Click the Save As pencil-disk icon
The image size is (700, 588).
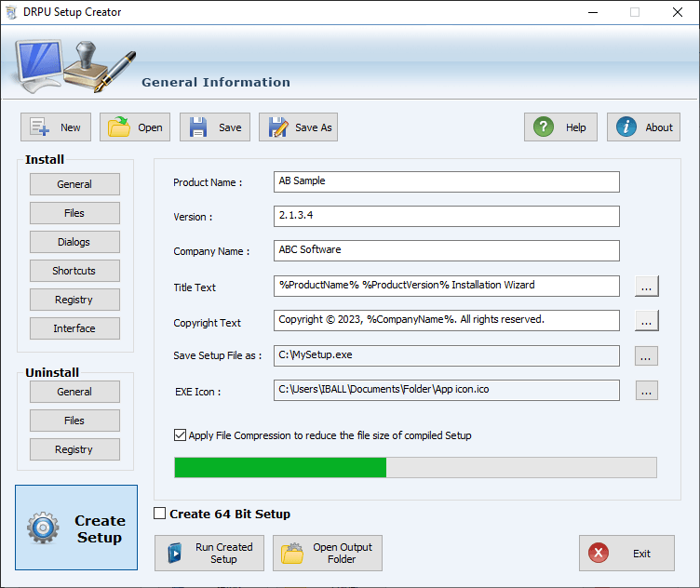278,127
